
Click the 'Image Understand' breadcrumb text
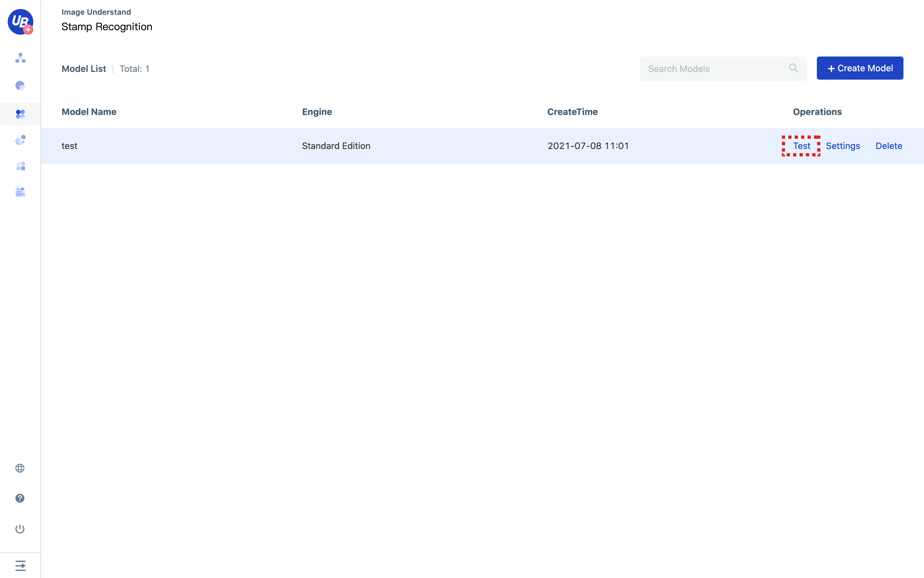tap(96, 12)
